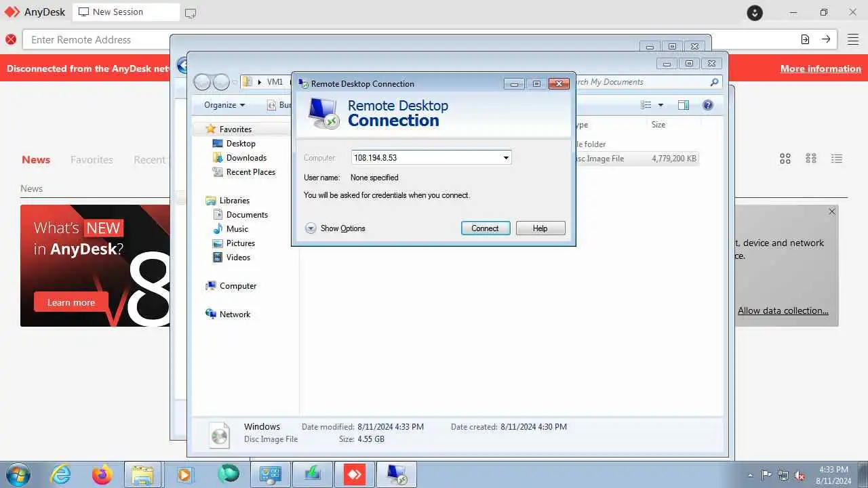Switch AnyDesk to small tile view

point(811,159)
